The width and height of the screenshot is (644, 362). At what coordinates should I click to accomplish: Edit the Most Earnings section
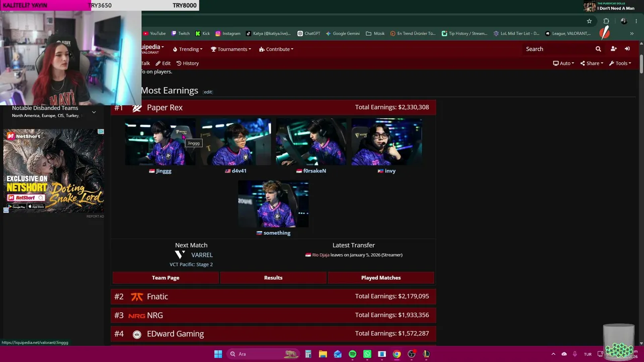point(208,92)
